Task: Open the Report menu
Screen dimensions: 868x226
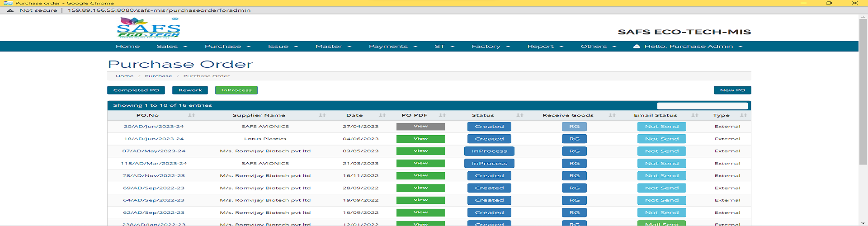Action: tap(545, 47)
